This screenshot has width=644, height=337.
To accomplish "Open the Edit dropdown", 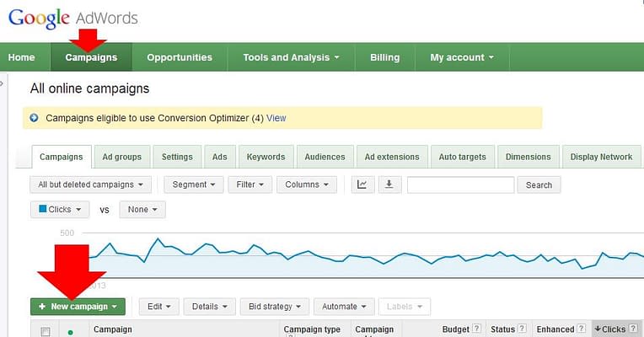I will click(159, 307).
